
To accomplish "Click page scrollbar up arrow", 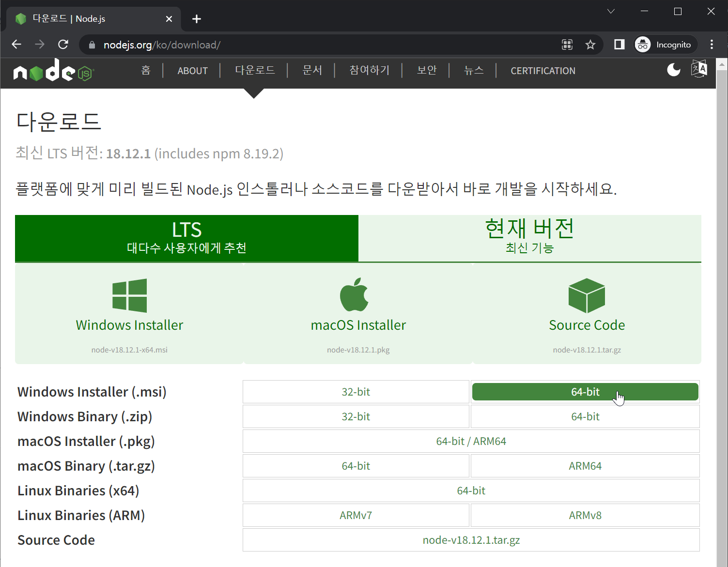I will tap(722, 64).
